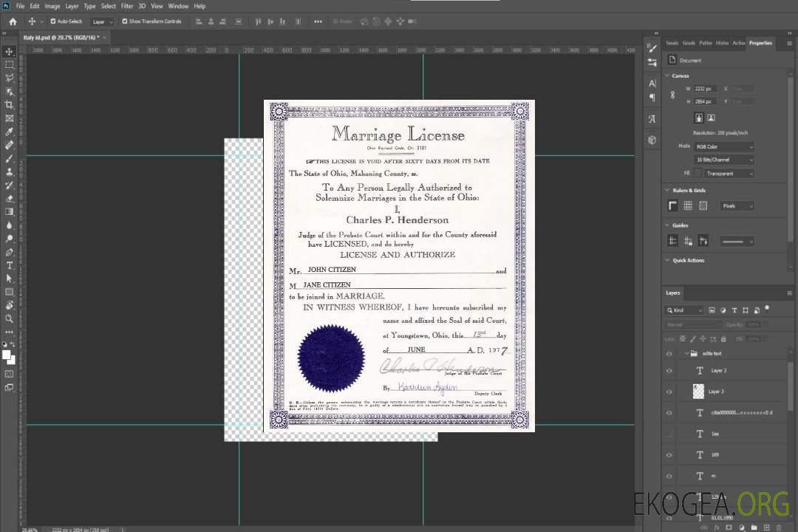
Task: Select the Brush tool
Action: pos(9,158)
